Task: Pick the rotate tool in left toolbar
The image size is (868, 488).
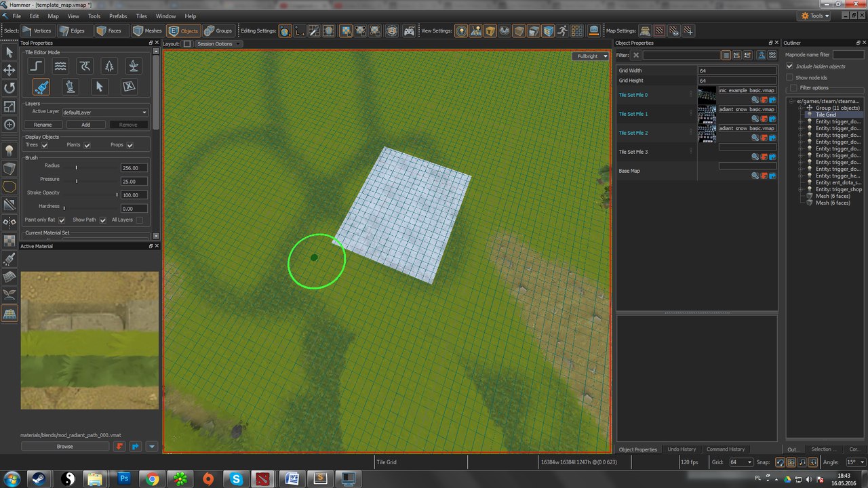Action: [x=9, y=88]
